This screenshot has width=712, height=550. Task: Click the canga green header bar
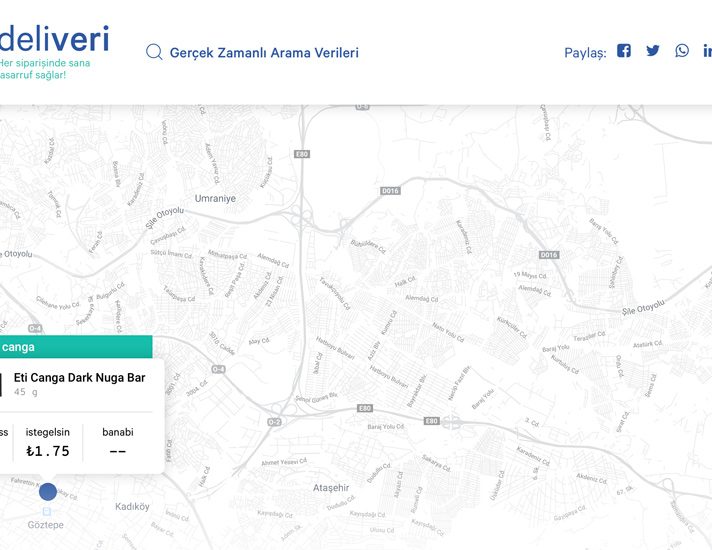(76, 347)
